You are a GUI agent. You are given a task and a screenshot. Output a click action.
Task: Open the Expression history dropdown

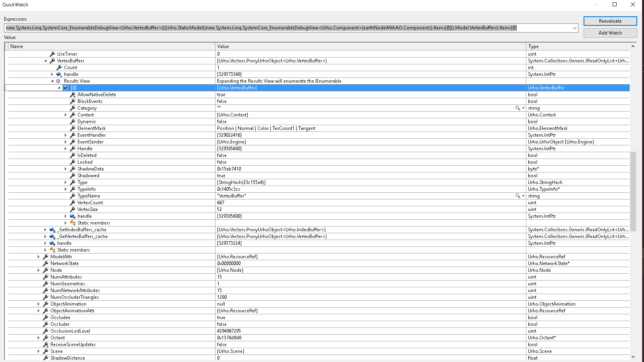(x=574, y=28)
